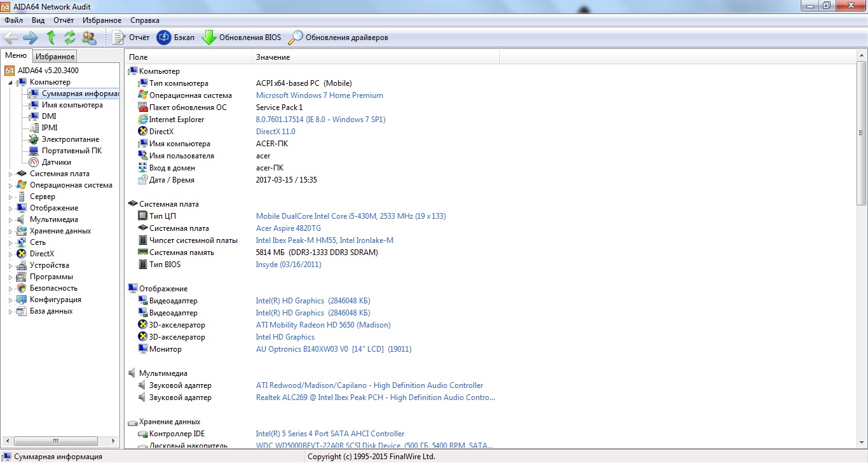Click the Имя пользователя user icon
Viewport: 868px width, 463px height.
pyautogui.click(x=143, y=156)
